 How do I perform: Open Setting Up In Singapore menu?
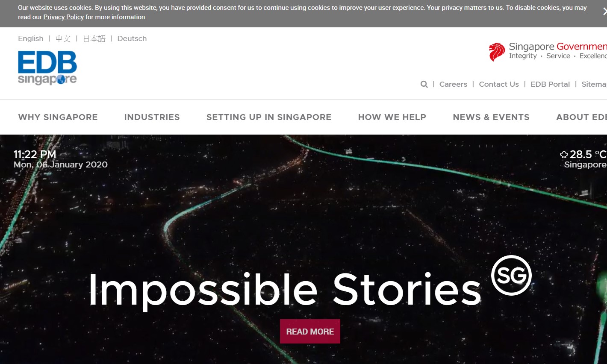point(269,117)
